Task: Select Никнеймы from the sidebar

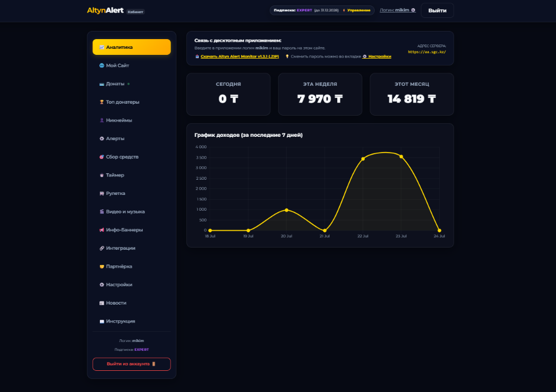Action: pyautogui.click(x=131, y=120)
